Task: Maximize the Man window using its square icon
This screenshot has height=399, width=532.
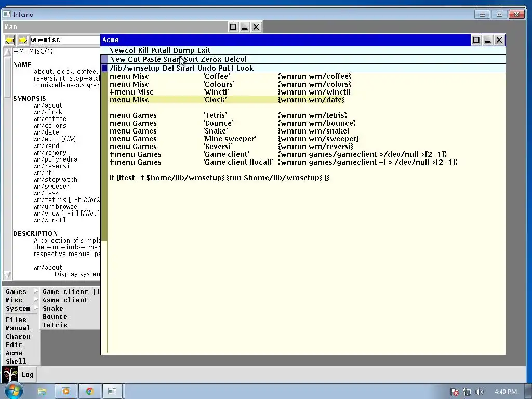Action: click(233, 27)
